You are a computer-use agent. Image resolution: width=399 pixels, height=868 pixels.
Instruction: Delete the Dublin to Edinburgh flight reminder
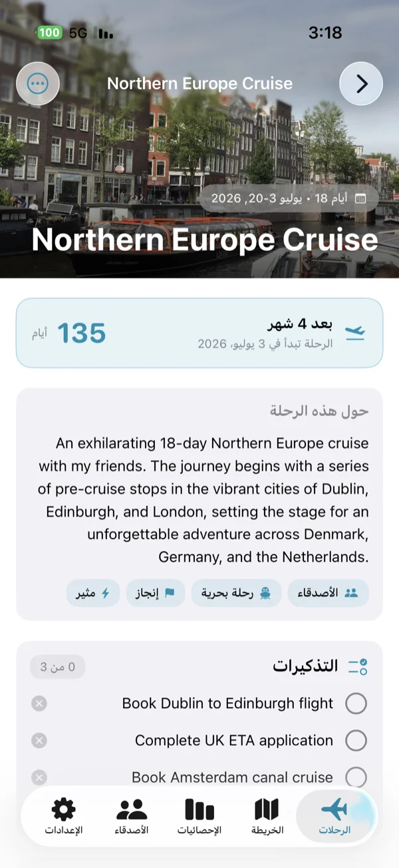pyautogui.click(x=39, y=704)
